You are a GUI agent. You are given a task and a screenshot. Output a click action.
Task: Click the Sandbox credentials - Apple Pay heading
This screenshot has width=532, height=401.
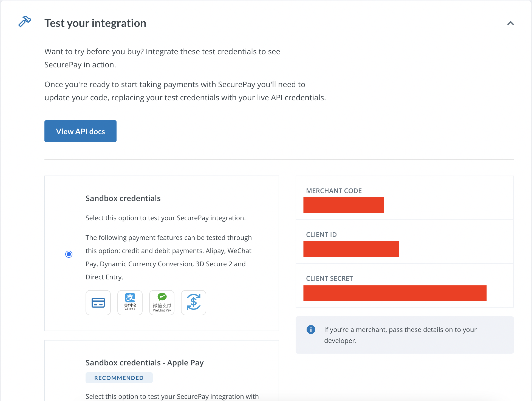pyautogui.click(x=145, y=363)
